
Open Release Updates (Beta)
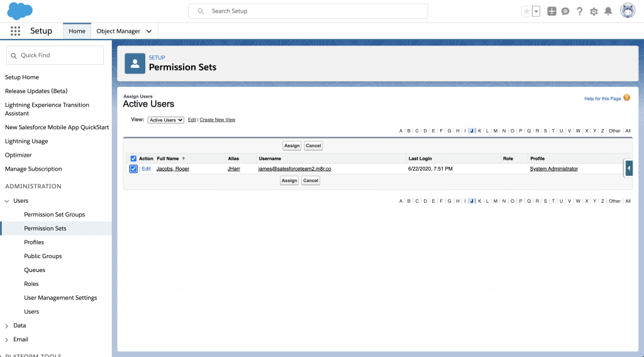(x=36, y=91)
